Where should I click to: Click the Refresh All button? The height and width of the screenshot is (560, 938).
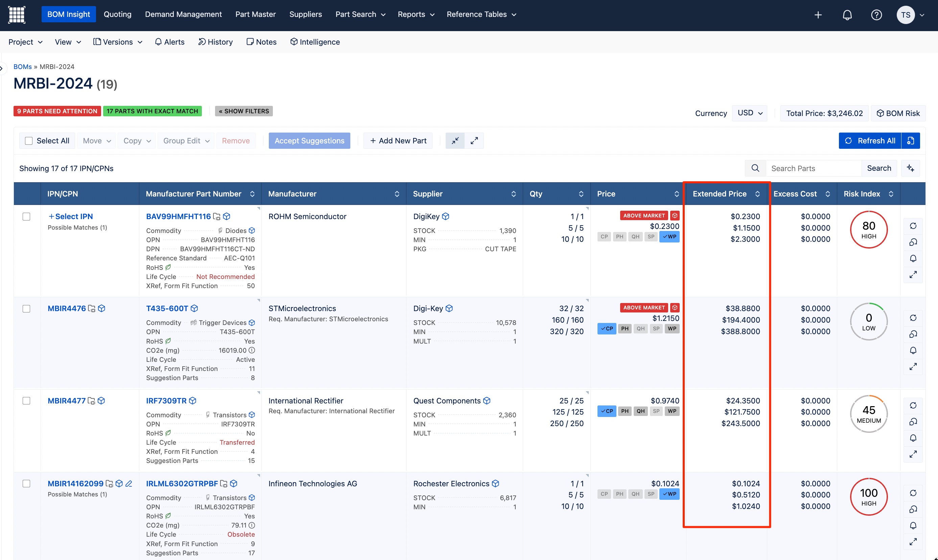coord(870,140)
